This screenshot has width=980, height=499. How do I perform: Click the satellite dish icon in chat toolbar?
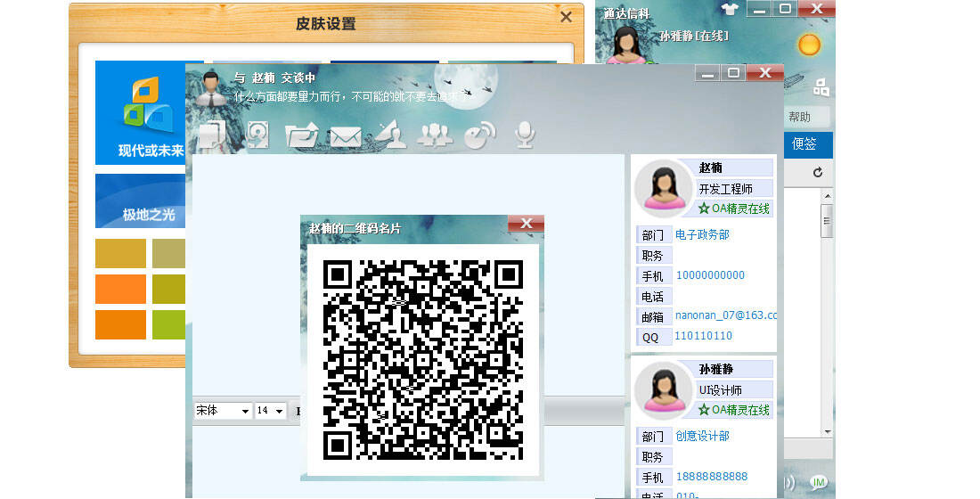pyautogui.click(x=480, y=135)
